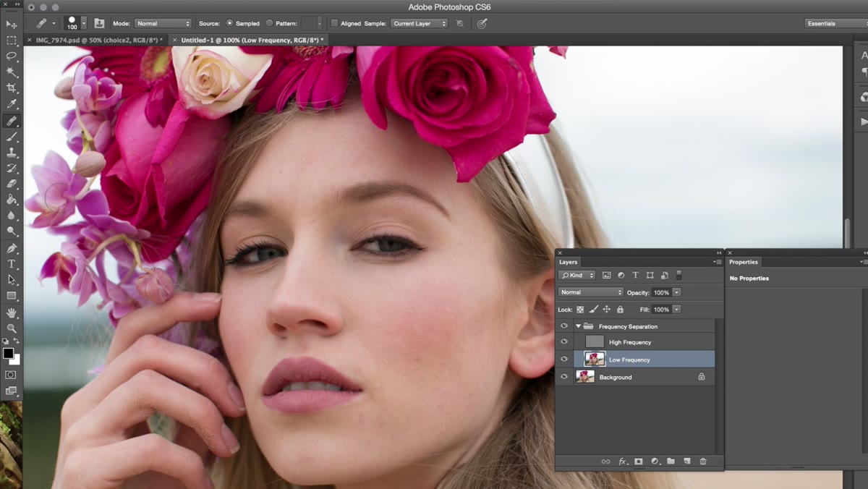Hide the Background layer
The height and width of the screenshot is (489, 868).
[564, 377]
